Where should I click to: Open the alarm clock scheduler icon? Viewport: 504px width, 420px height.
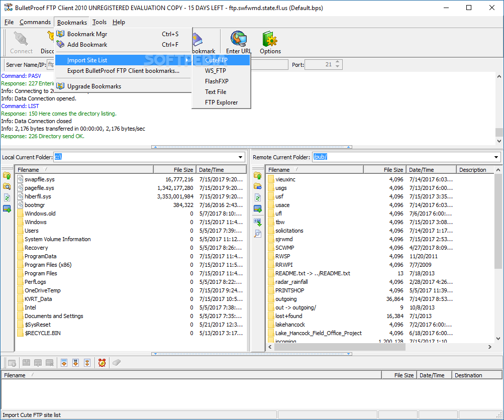(102, 363)
